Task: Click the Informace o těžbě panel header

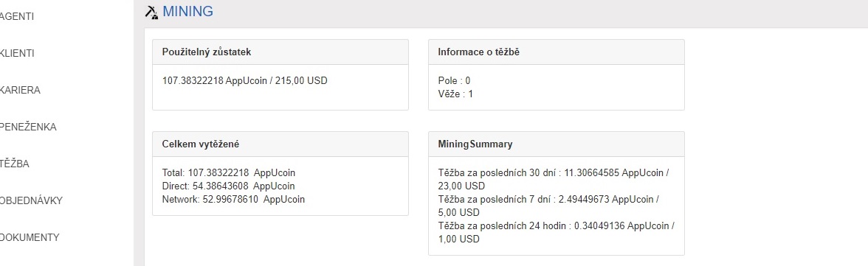Action: [557, 52]
